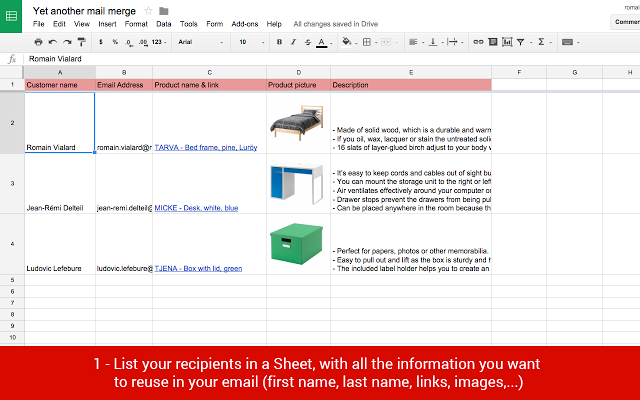
Task: Select the blue desk product picture
Action: click(297, 183)
